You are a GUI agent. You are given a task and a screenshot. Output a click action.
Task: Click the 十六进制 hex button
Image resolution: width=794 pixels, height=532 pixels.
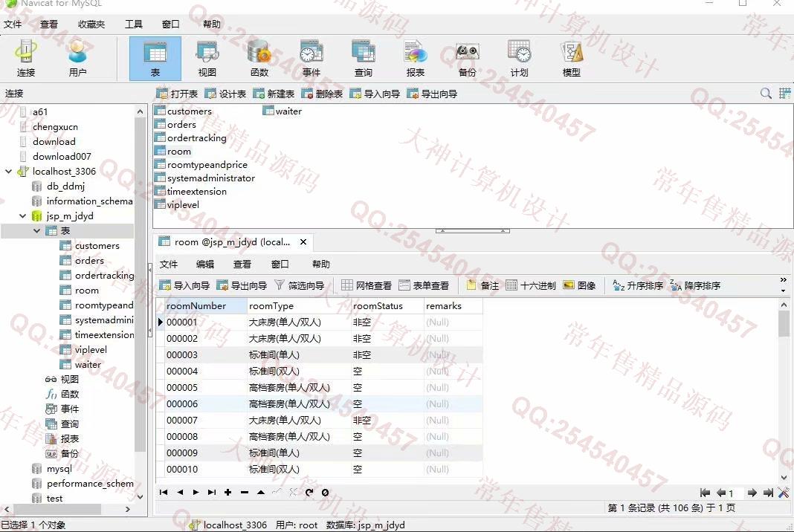(x=531, y=285)
